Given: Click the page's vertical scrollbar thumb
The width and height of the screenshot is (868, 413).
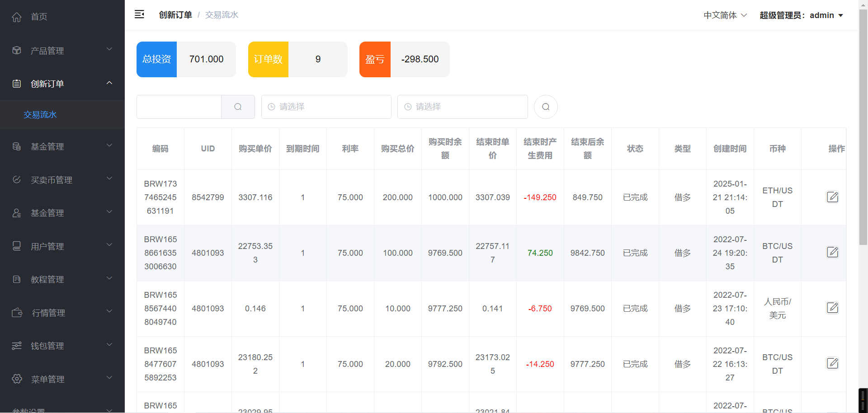Looking at the screenshot, I should coord(863,127).
